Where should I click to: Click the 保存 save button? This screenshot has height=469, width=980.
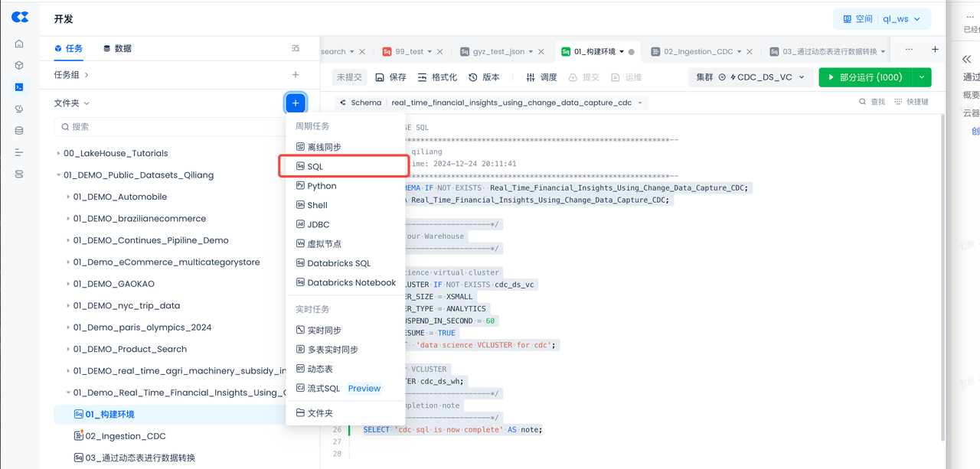390,77
